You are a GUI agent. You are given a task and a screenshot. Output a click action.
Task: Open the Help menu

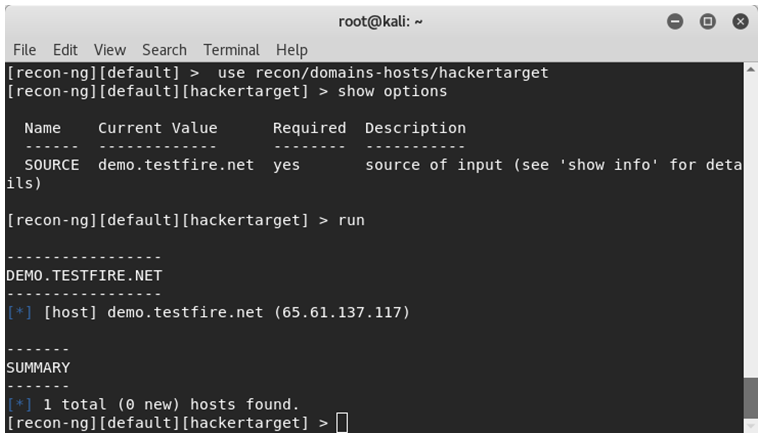291,49
